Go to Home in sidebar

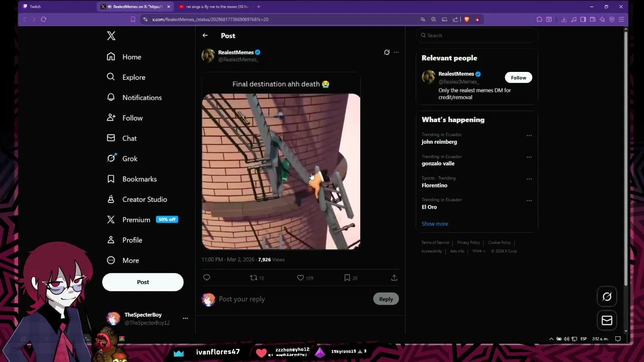pos(124,57)
